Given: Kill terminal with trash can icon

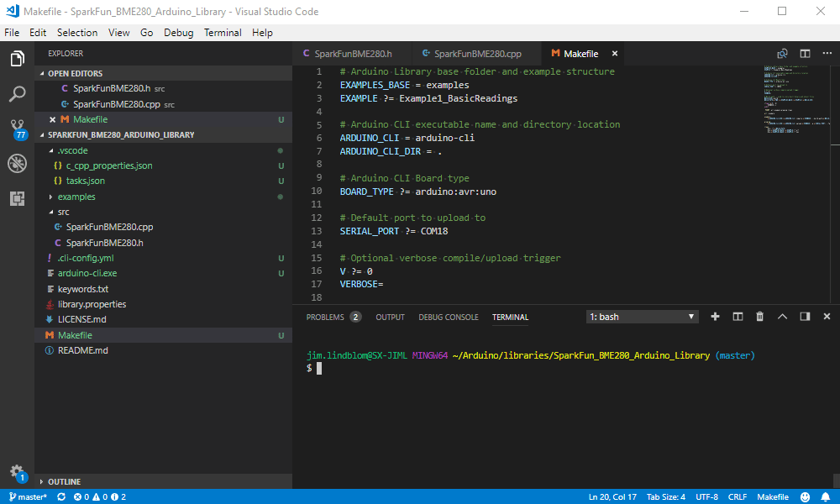Looking at the screenshot, I should click(x=759, y=317).
